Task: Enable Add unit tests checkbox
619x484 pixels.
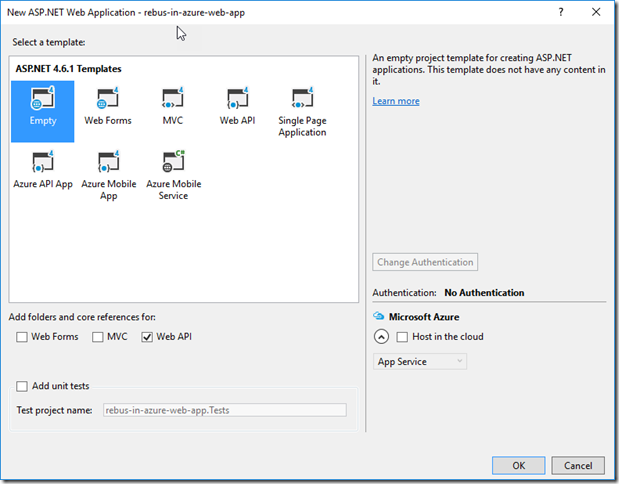Action: (22, 386)
